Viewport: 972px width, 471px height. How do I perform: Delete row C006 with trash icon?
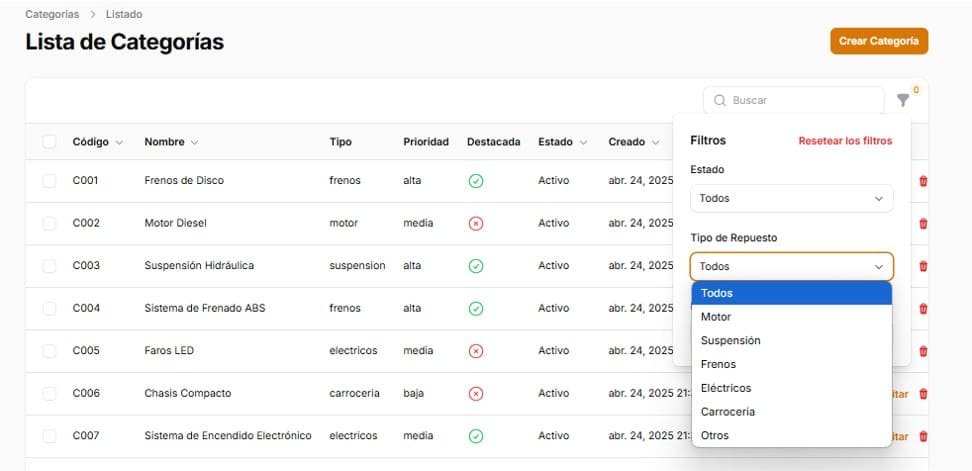[923, 394]
